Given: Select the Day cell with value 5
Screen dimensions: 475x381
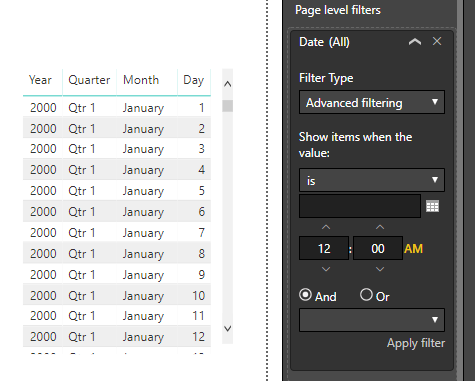Looking at the screenshot, I should [201, 191].
